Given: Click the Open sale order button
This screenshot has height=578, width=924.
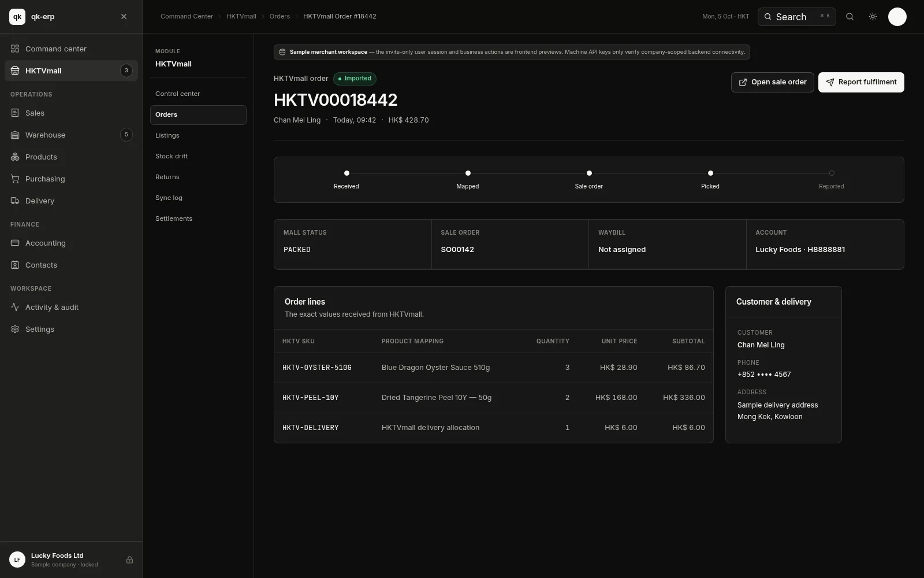Looking at the screenshot, I should (772, 82).
